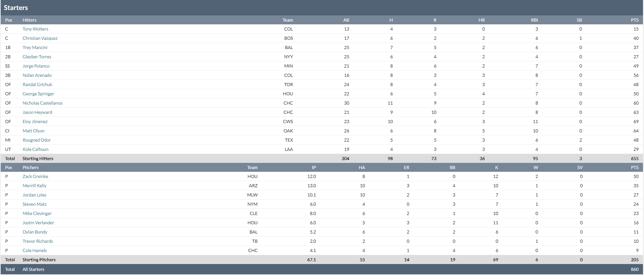Open Nolan Arenado player link
This screenshot has width=644, height=275.
37,75
